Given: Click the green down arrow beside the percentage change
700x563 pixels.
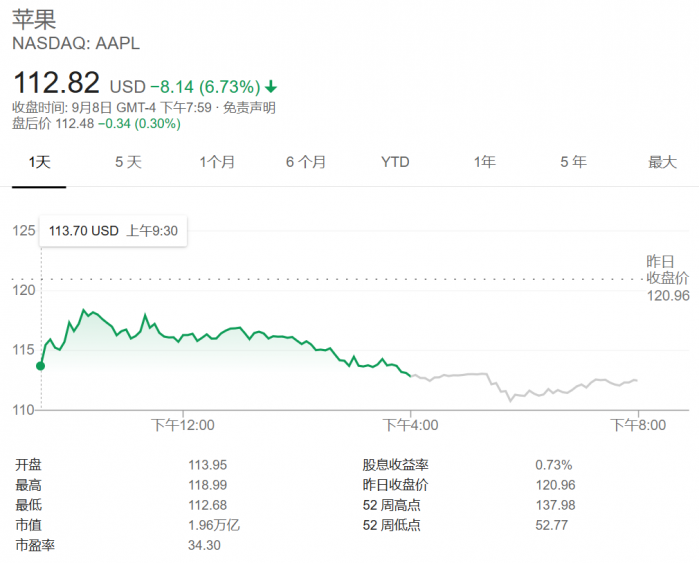Looking at the screenshot, I should point(271,87).
